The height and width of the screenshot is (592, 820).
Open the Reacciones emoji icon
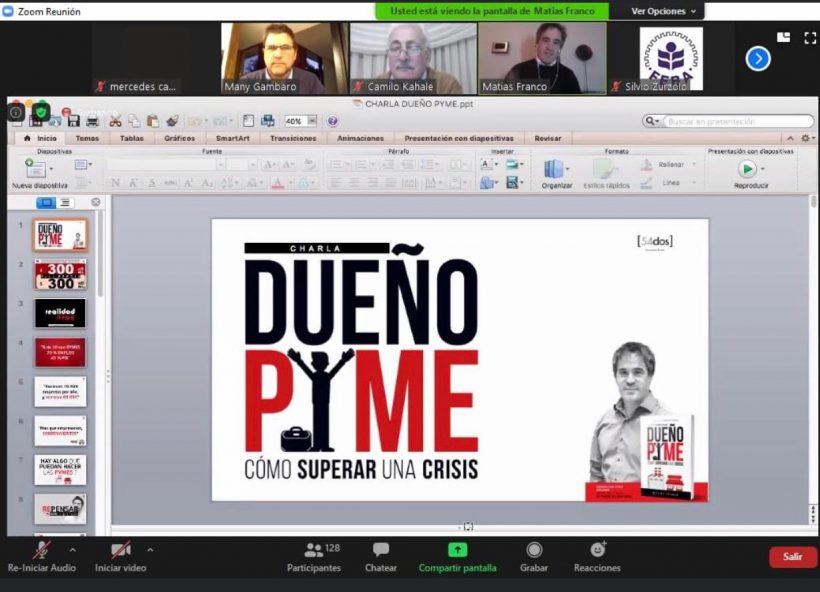click(598, 549)
